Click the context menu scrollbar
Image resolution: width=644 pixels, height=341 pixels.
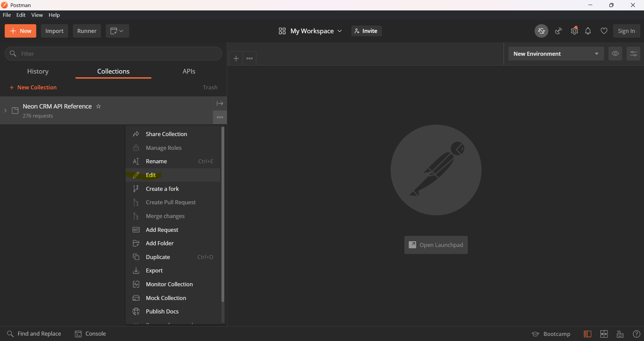[222, 214]
